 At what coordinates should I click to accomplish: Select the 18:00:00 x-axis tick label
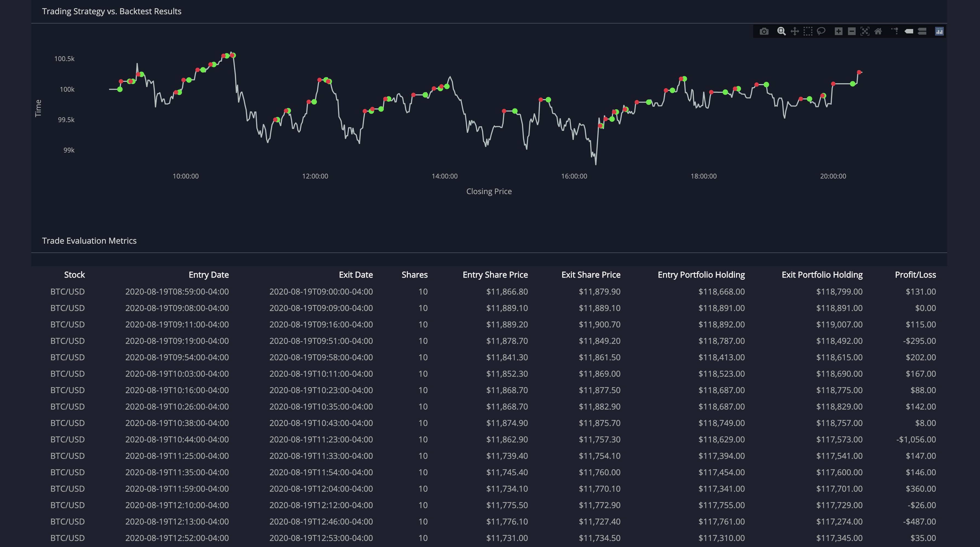pyautogui.click(x=703, y=176)
